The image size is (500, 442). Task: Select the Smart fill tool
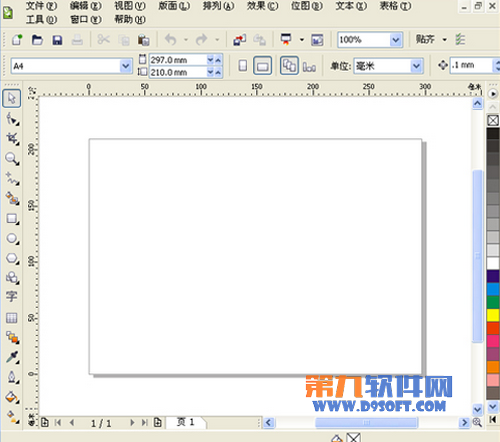[12, 198]
